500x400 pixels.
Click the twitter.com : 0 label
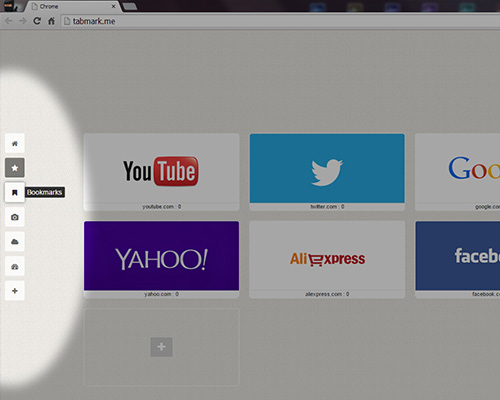(327, 207)
